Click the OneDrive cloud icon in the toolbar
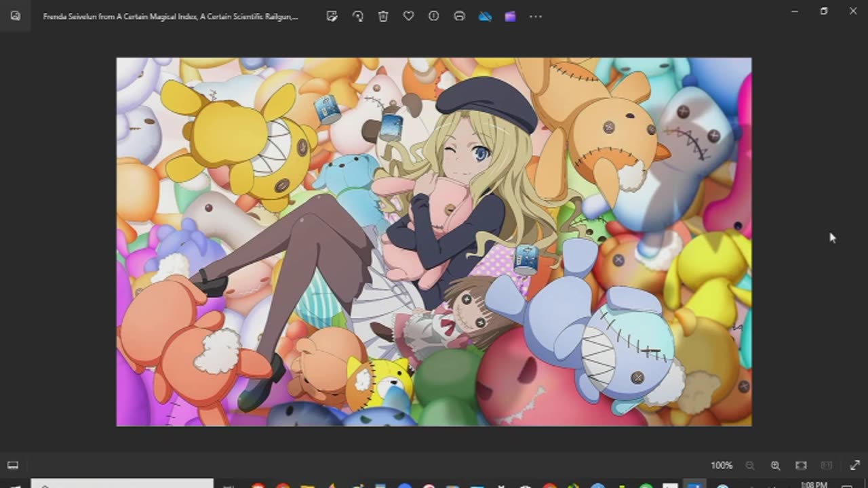868x488 pixels. (485, 16)
